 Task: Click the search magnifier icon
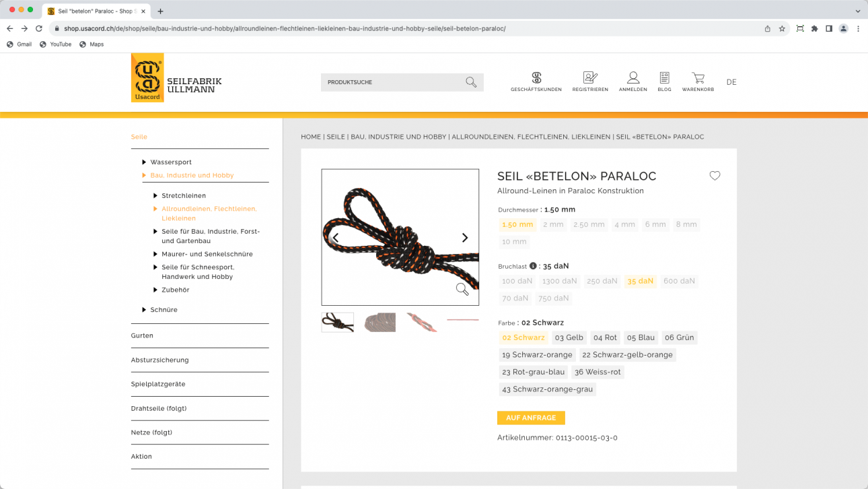click(471, 82)
